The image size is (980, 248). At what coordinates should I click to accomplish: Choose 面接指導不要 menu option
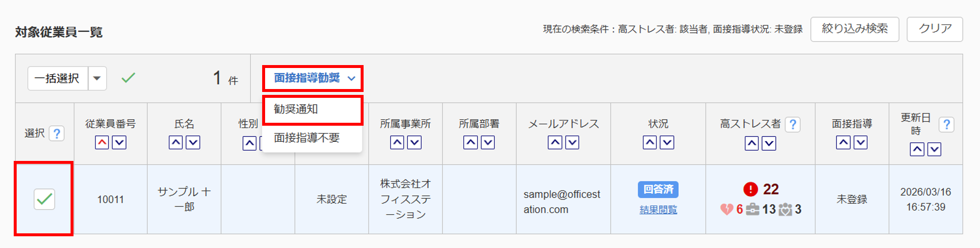pos(307,138)
